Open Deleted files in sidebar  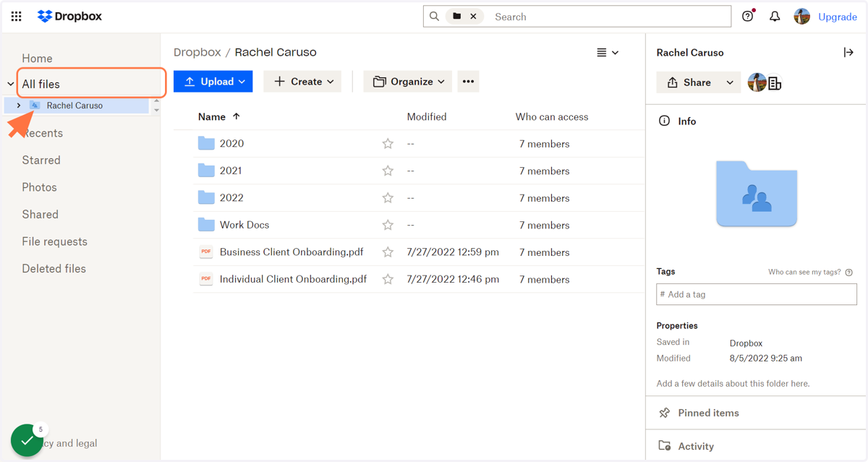tap(54, 268)
